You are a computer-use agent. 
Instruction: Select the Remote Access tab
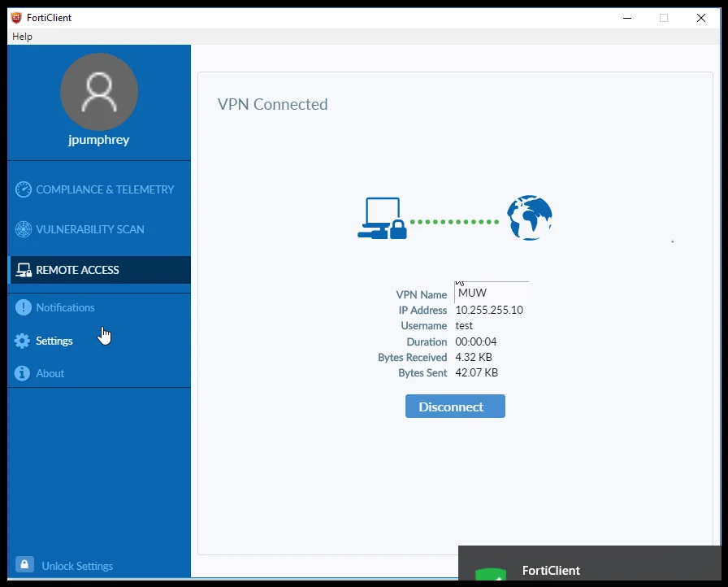[99, 270]
